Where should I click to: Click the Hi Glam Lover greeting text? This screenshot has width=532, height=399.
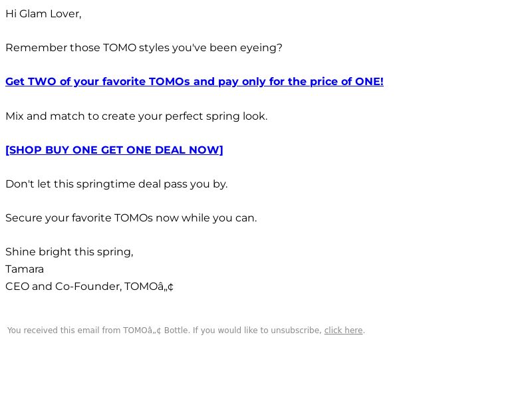(43, 14)
